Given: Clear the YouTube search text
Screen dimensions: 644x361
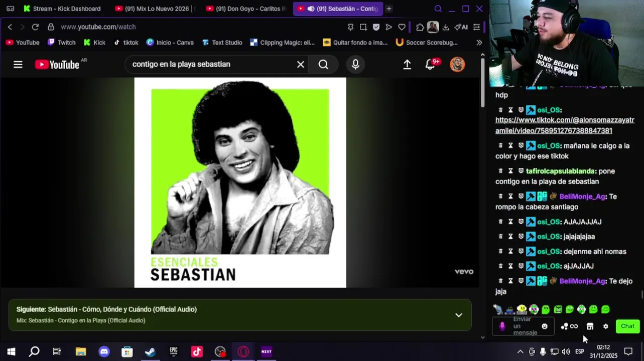Looking at the screenshot, I should (301, 64).
